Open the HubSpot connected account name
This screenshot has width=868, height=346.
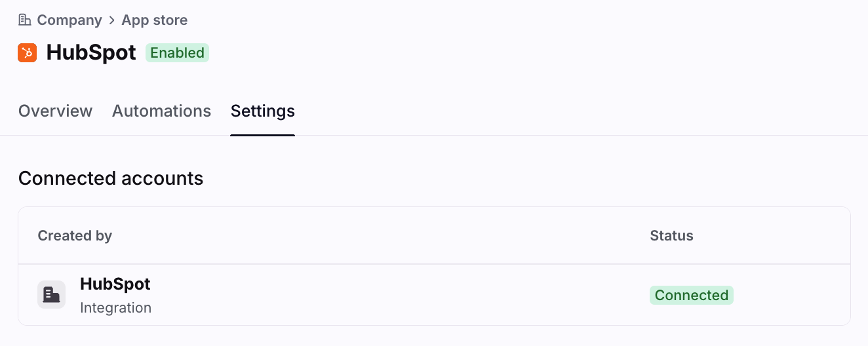(115, 284)
